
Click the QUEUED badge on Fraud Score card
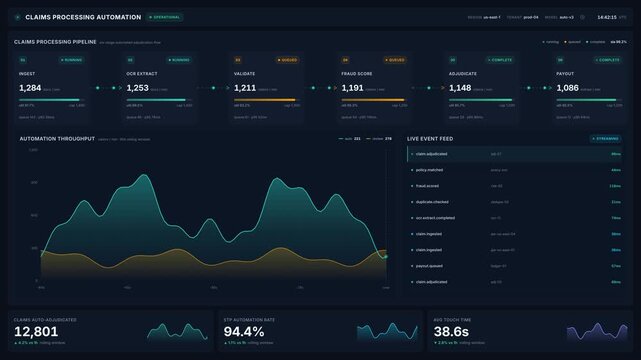pos(395,60)
